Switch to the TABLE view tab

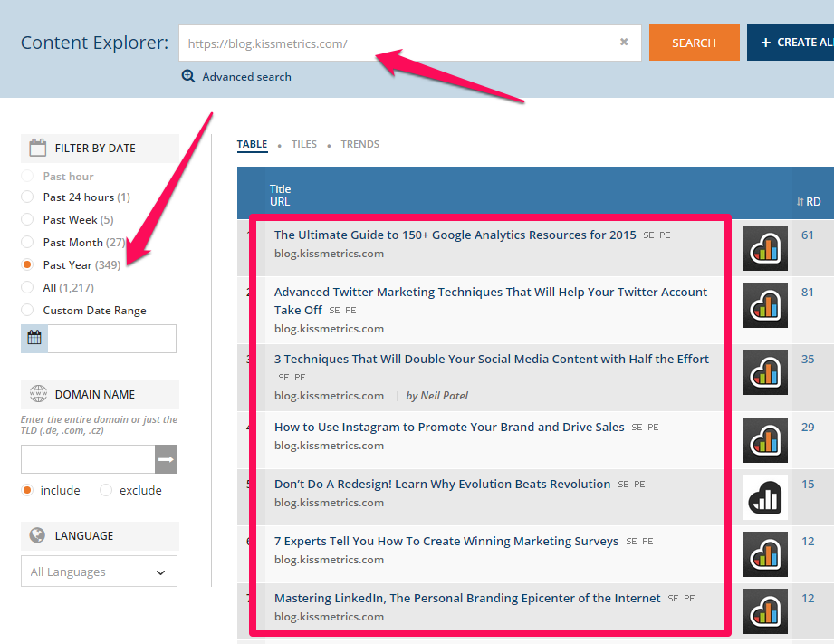click(x=252, y=144)
